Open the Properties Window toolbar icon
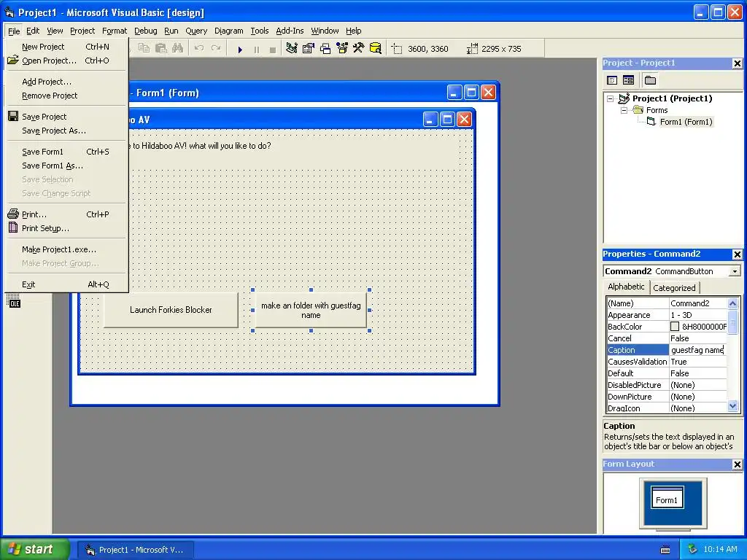 coord(309,48)
